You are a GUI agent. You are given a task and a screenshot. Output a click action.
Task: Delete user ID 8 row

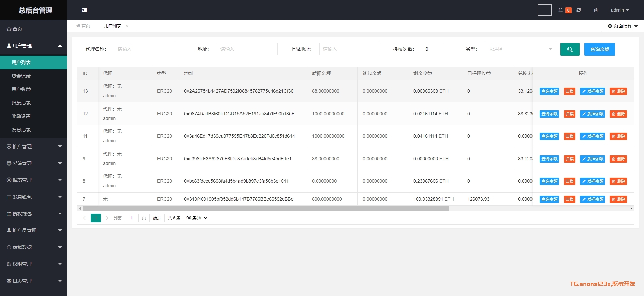[x=618, y=181]
